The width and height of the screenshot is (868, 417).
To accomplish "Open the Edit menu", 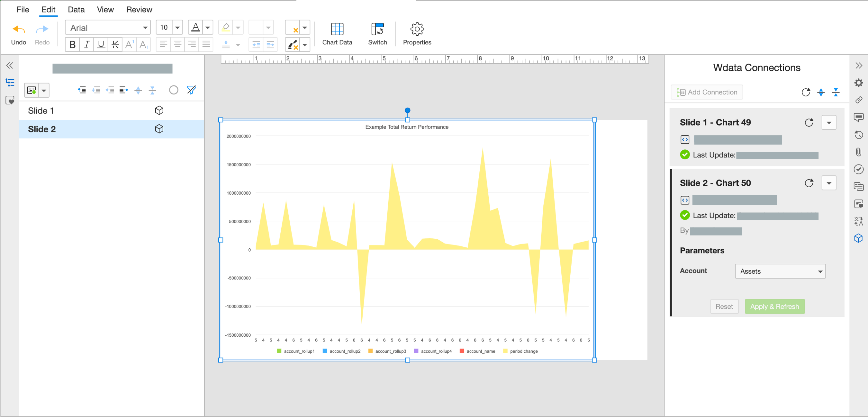I will click(49, 9).
